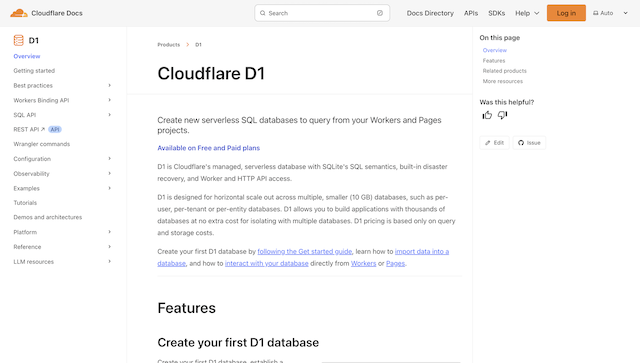The height and width of the screenshot is (363, 640).
Task: Open the Workers link in paragraph
Action: [x=363, y=263]
